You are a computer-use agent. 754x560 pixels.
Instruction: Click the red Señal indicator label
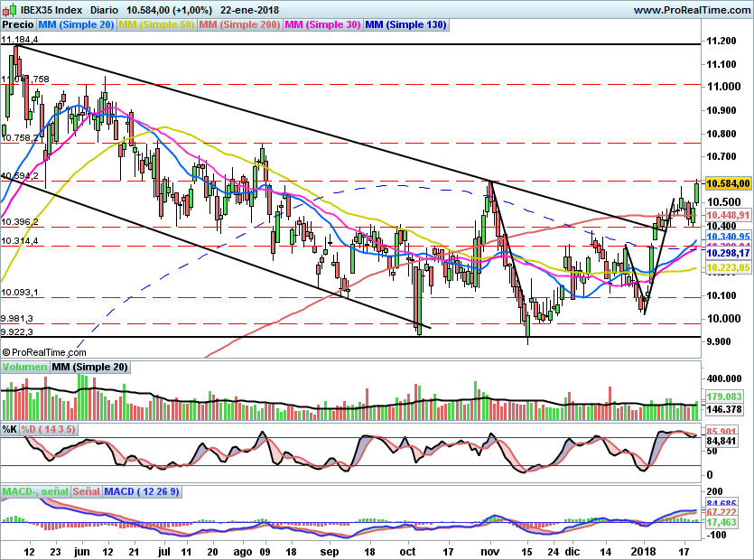click(x=86, y=491)
